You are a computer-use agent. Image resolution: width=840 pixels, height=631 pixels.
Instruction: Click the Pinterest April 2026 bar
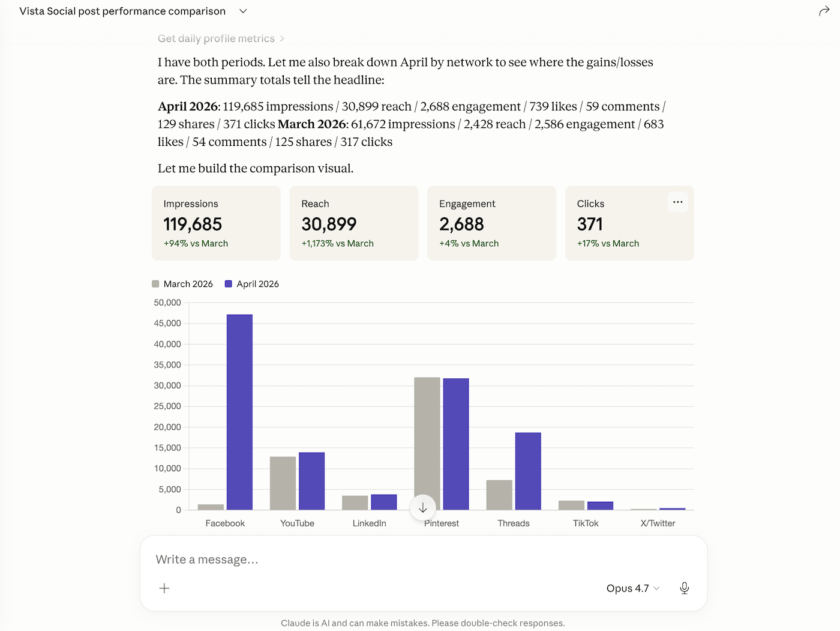[x=456, y=444]
